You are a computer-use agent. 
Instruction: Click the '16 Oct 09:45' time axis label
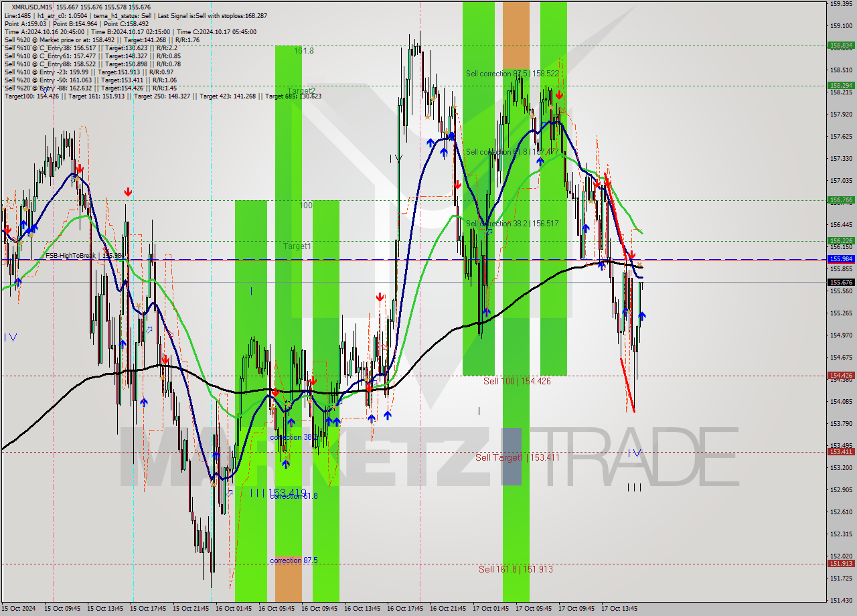[319, 609]
